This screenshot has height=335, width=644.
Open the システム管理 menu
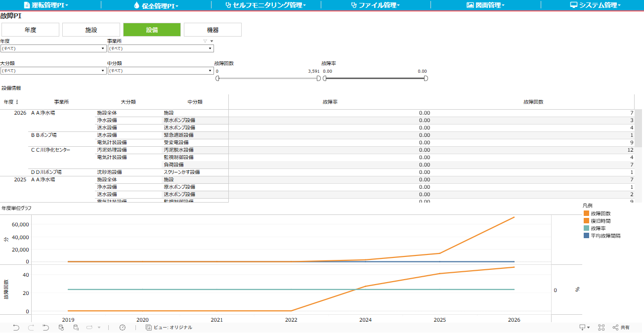596,5
